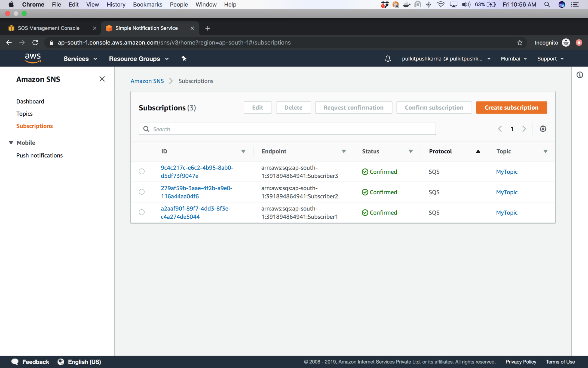Click the AWS notifications bell icon
The width and height of the screenshot is (588, 368).
tap(388, 59)
